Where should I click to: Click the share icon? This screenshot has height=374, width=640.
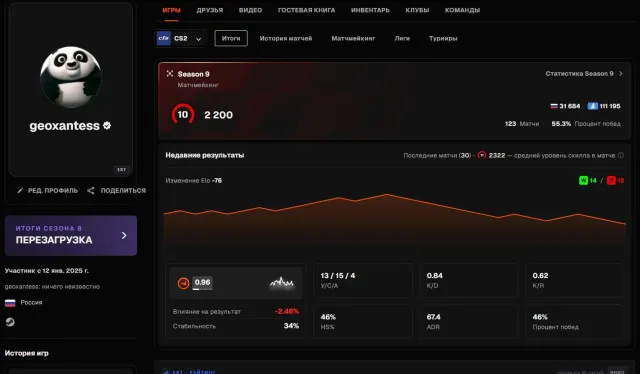(91, 191)
